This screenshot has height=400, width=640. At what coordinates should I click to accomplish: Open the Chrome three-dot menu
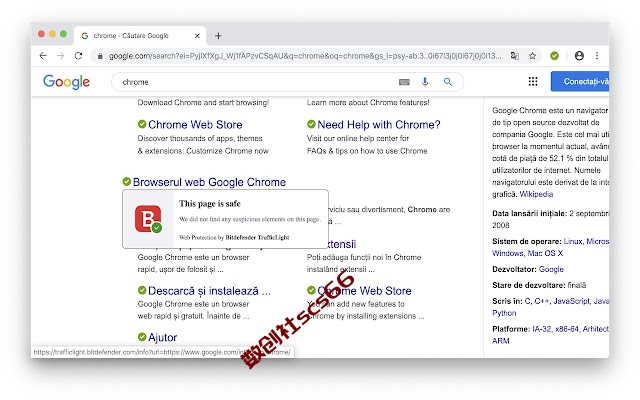(x=597, y=56)
